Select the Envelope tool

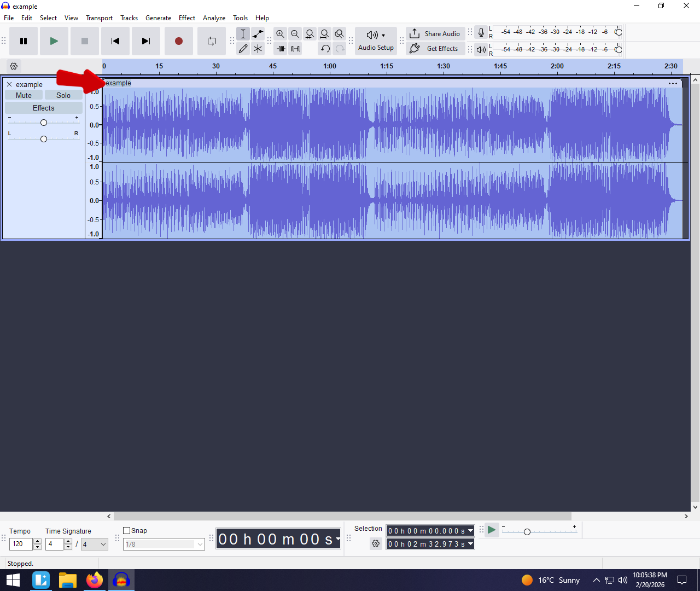tap(258, 34)
